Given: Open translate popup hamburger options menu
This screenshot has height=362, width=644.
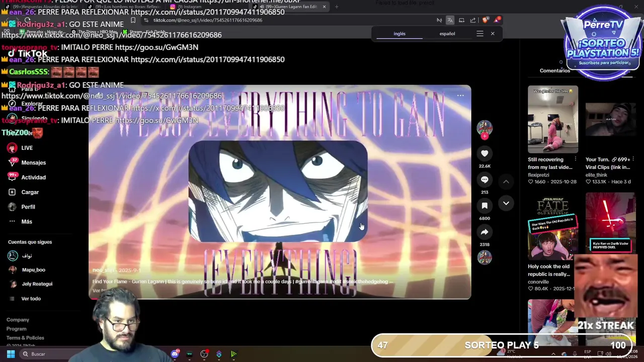Looking at the screenshot, I should tap(480, 34).
